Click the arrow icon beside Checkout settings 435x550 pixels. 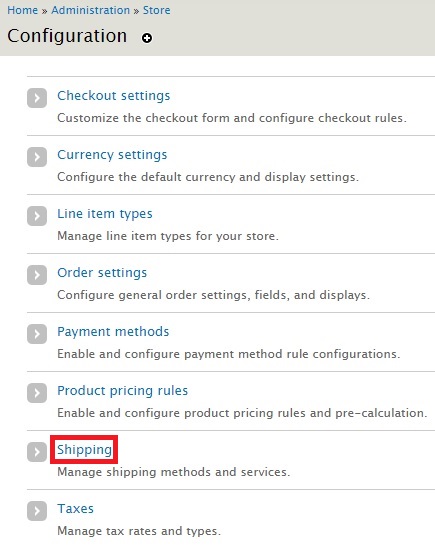(37, 98)
